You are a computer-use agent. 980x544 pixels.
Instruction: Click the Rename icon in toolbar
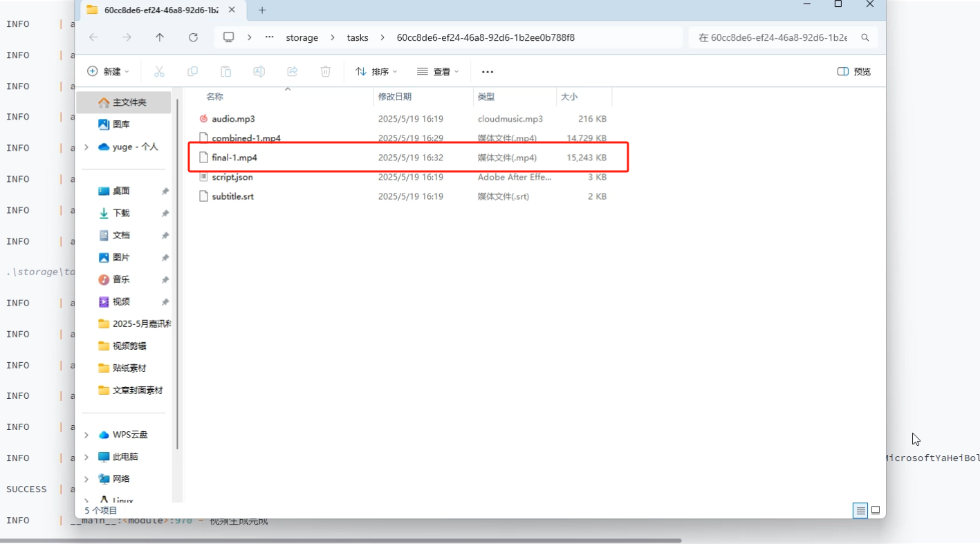point(259,71)
